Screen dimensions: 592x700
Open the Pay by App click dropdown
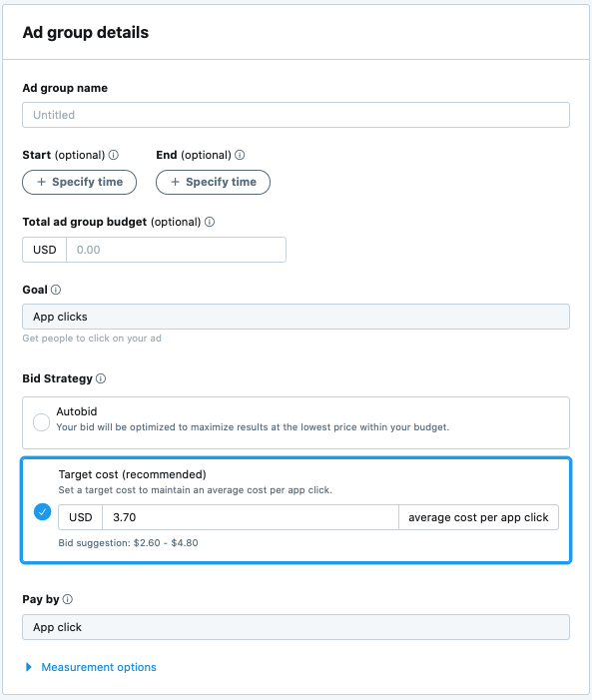click(296, 627)
